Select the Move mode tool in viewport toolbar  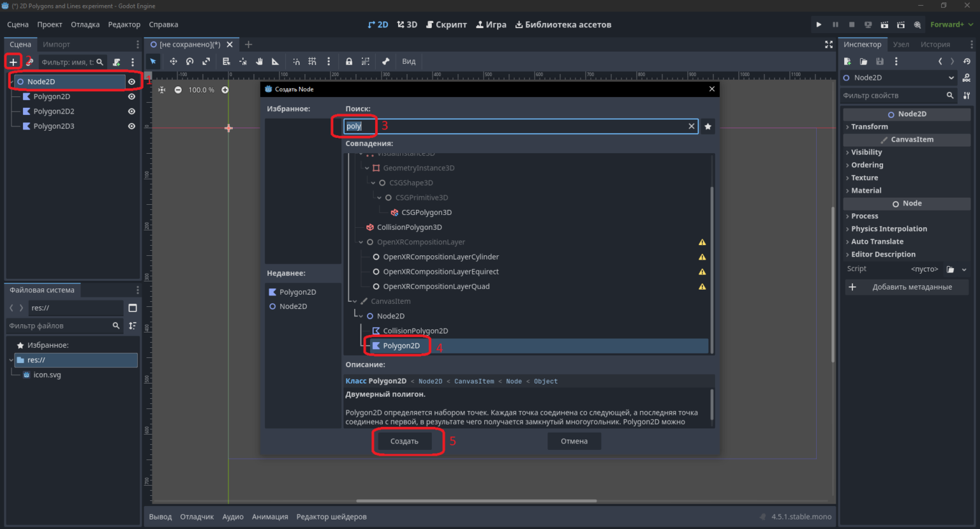(x=173, y=62)
